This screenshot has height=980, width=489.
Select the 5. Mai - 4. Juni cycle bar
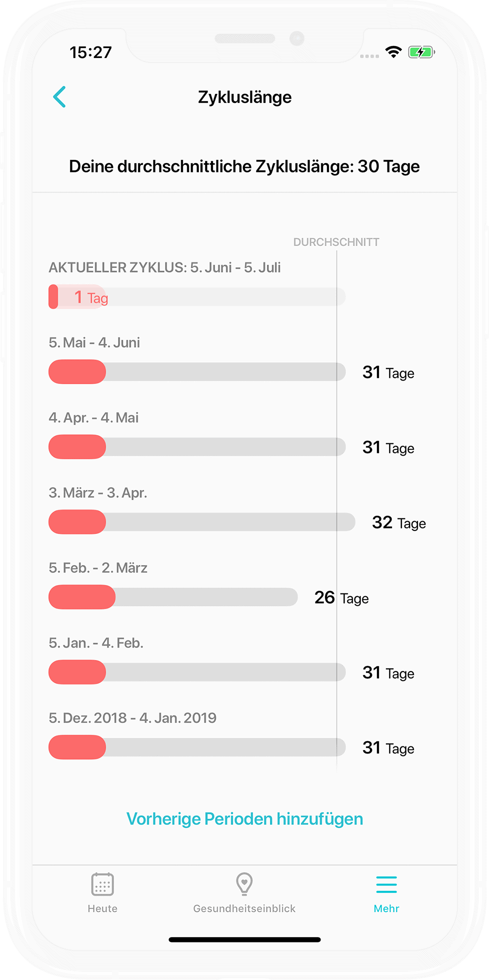pyautogui.click(x=197, y=372)
